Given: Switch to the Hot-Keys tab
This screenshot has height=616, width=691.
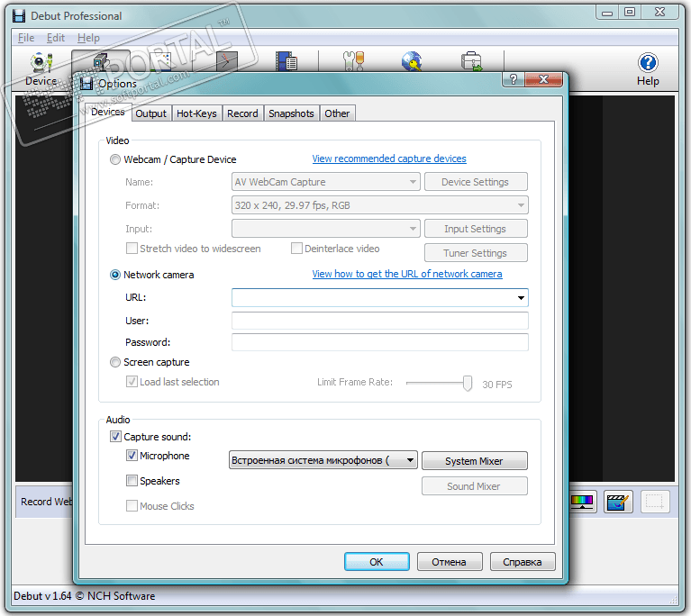Looking at the screenshot, I should 196,113.
